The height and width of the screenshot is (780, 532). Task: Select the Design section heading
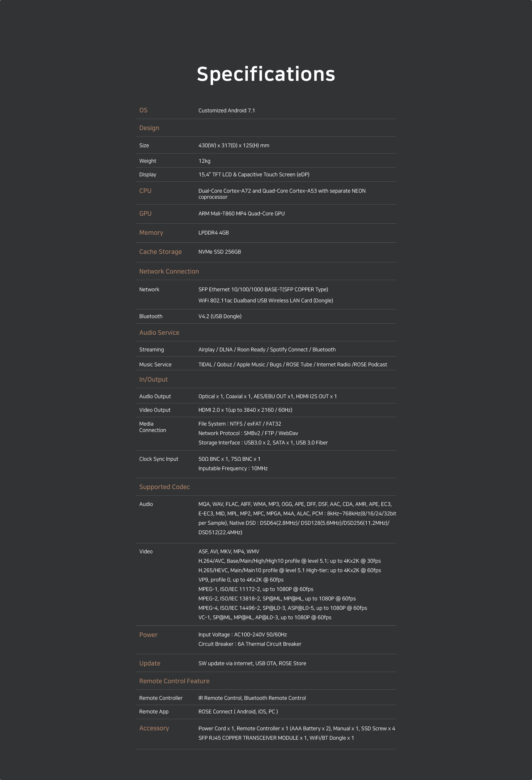pyautogui.click(x=149, y=128)
